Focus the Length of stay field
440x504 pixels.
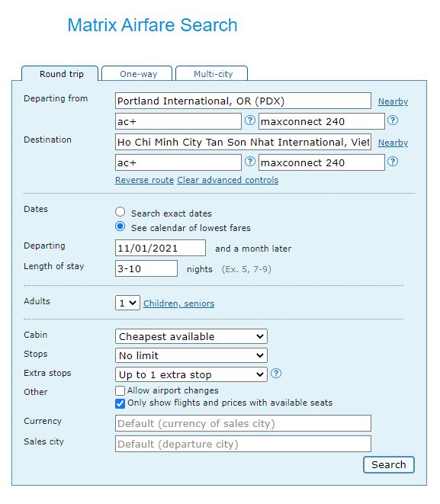coord(146,268)
